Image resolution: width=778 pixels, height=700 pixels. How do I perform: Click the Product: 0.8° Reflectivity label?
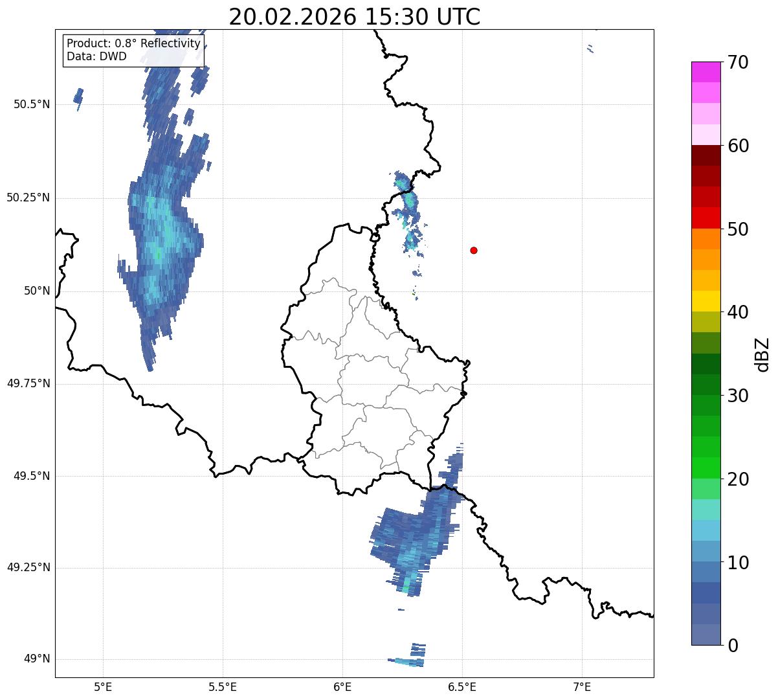(134, 43)
